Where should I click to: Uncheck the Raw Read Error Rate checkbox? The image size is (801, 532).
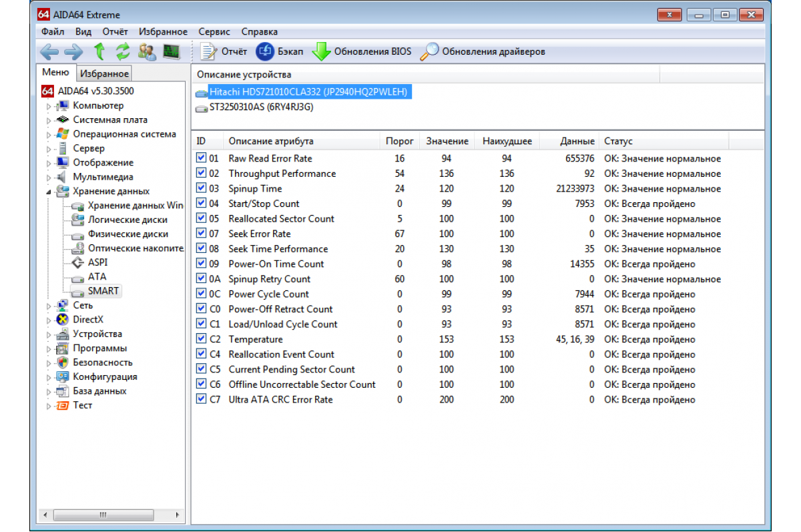pyautogui.click(x=202, y=158)
